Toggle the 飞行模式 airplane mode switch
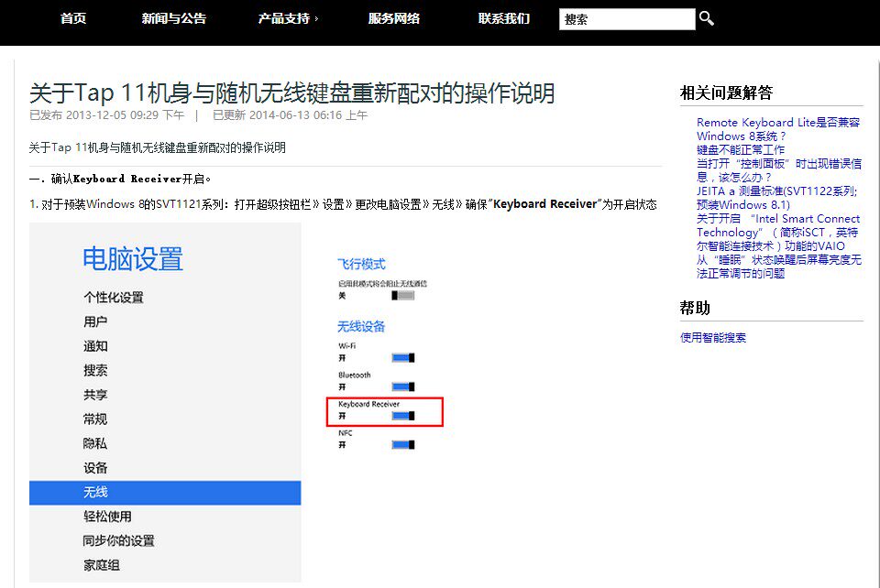 [x=403, y=296]
